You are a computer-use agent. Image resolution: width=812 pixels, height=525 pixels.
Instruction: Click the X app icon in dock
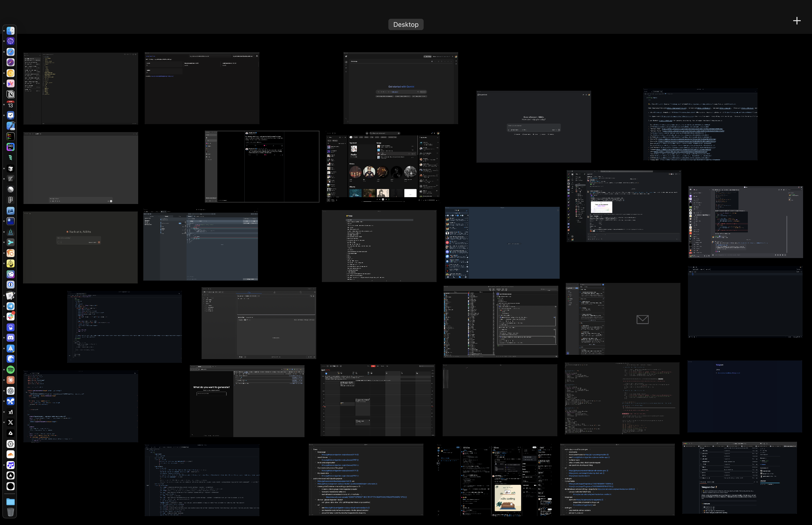click(x=11, y=422)
